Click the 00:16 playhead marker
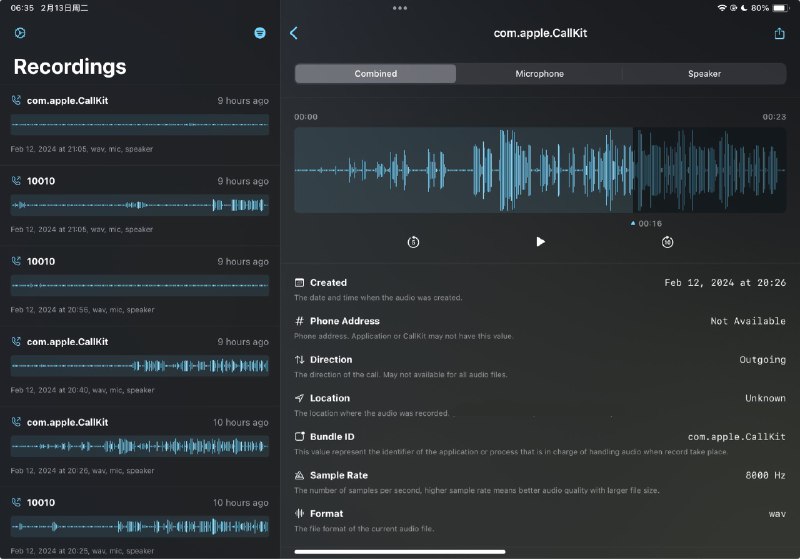 pos(648,224)
